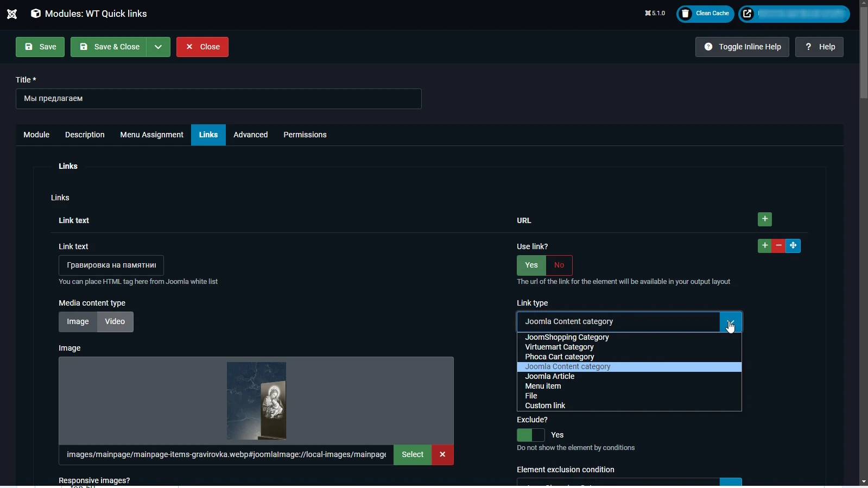Screen dimensions: 868x488
Task: Add a row with the green plus beside minus
Action: tap(764, 246)
